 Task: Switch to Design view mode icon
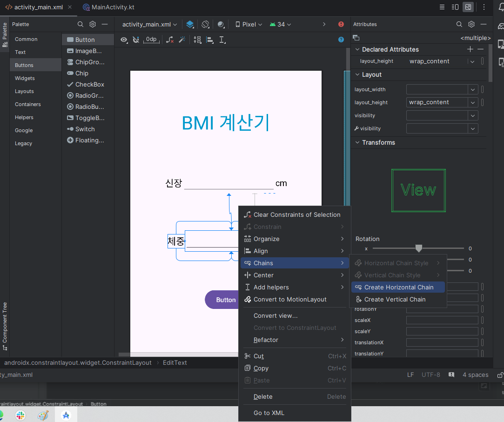(468, 7)
